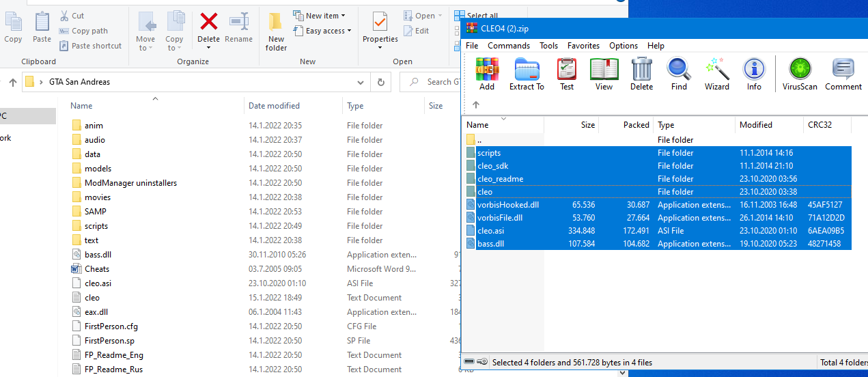Start VirusScan on the archive
Screen dimensions: 868x377
pyautogui.click(x=800, y=74)
